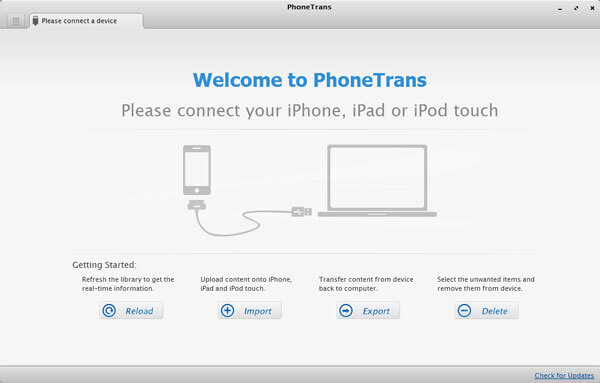Screen dimensions: 600x383
Task: Click 'Refresh the library to get the' text
Action: coord(128,279)
